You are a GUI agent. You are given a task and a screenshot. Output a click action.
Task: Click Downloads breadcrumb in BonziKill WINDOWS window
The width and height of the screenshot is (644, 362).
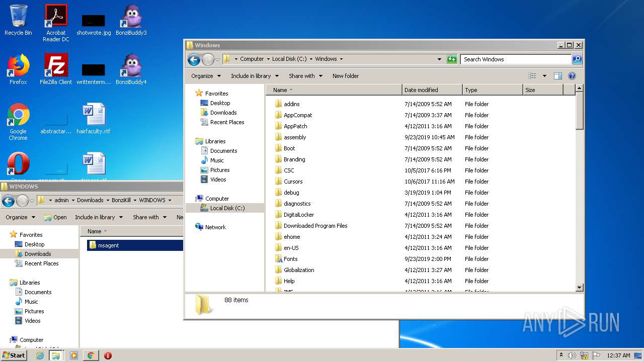tap(90, 200)
